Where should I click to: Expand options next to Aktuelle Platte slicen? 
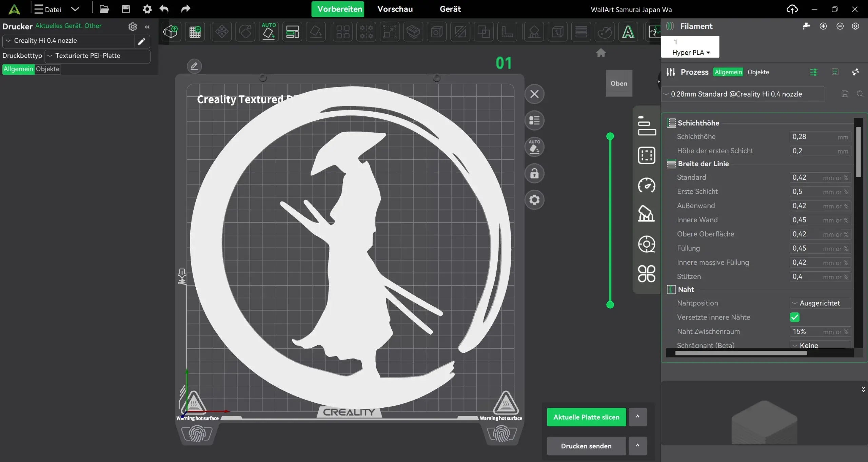637,417
